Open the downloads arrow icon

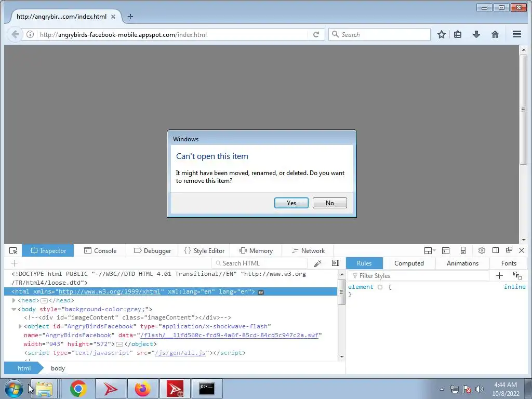click(476, 34)
